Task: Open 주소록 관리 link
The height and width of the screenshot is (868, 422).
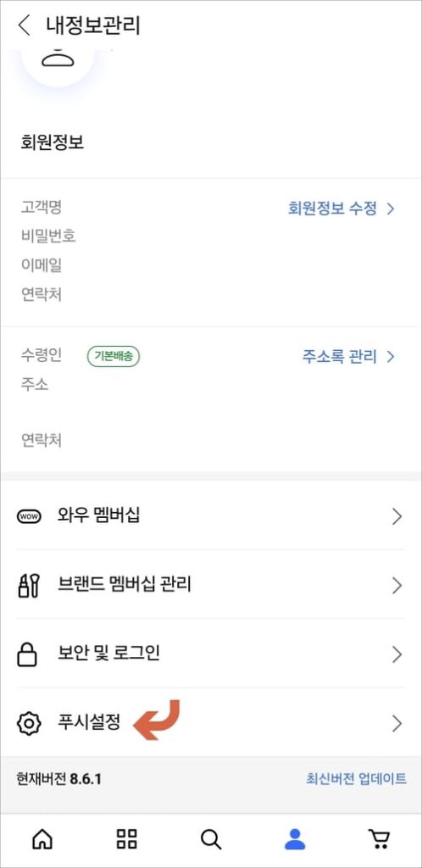Action: point(348,356)
